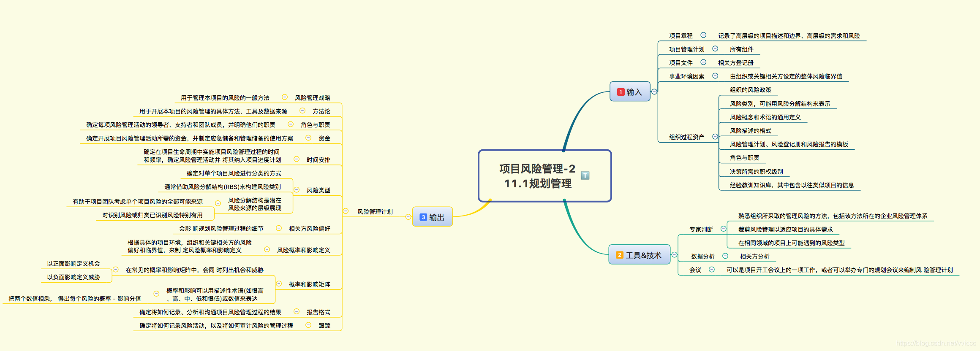Collapse the 风险概率和影响定义 node
980x351 pixels.
[x=267, y=249]
